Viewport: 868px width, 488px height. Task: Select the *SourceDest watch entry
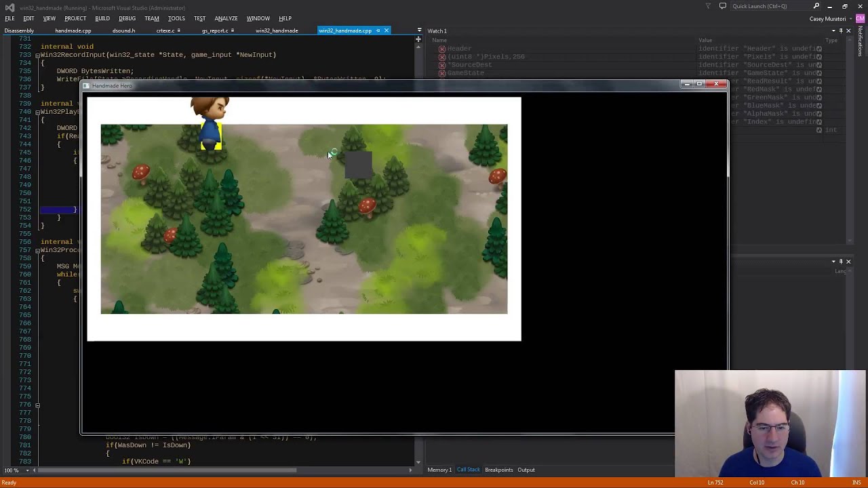click(470, 65)
